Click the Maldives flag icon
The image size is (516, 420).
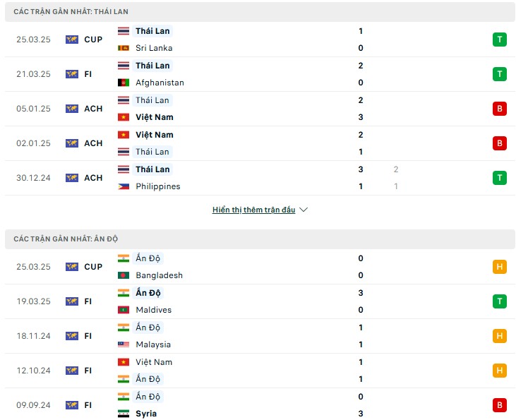coord(124,310)
